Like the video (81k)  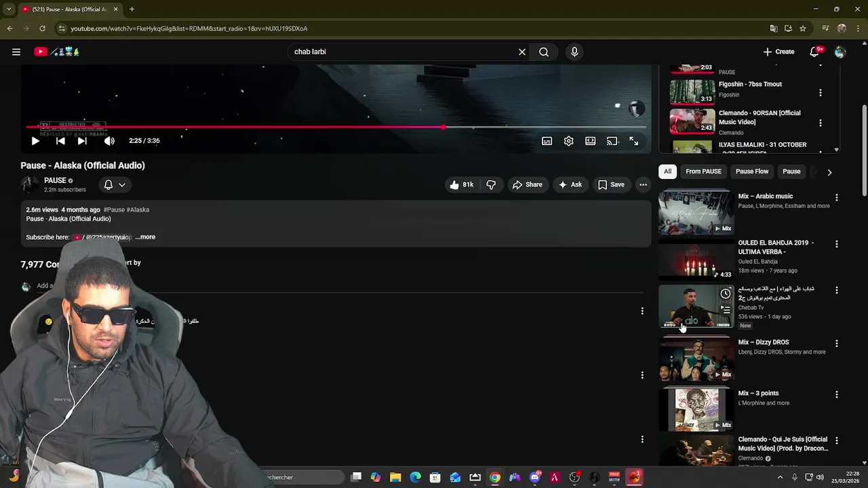(x=461, y=184)
